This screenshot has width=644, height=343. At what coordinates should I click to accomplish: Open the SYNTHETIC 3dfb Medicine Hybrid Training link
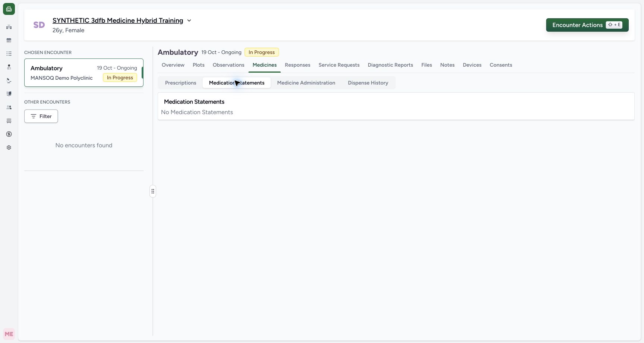coord(118,20)
